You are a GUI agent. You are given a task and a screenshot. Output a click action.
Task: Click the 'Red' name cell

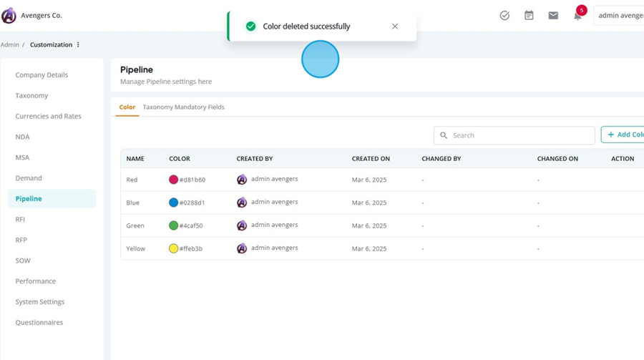pos(132,180)
